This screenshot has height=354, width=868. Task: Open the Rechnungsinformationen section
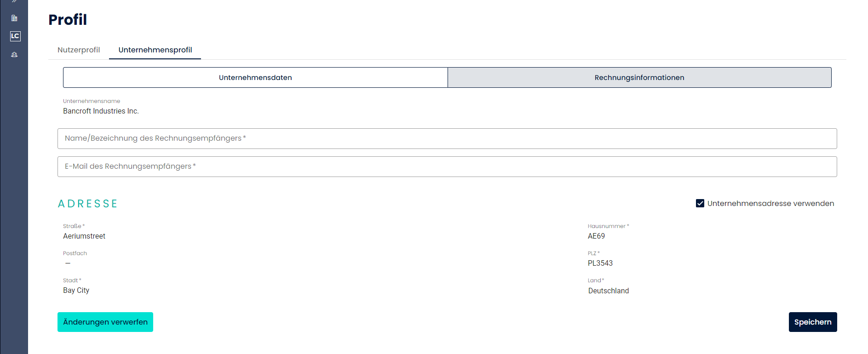[639, 78]
